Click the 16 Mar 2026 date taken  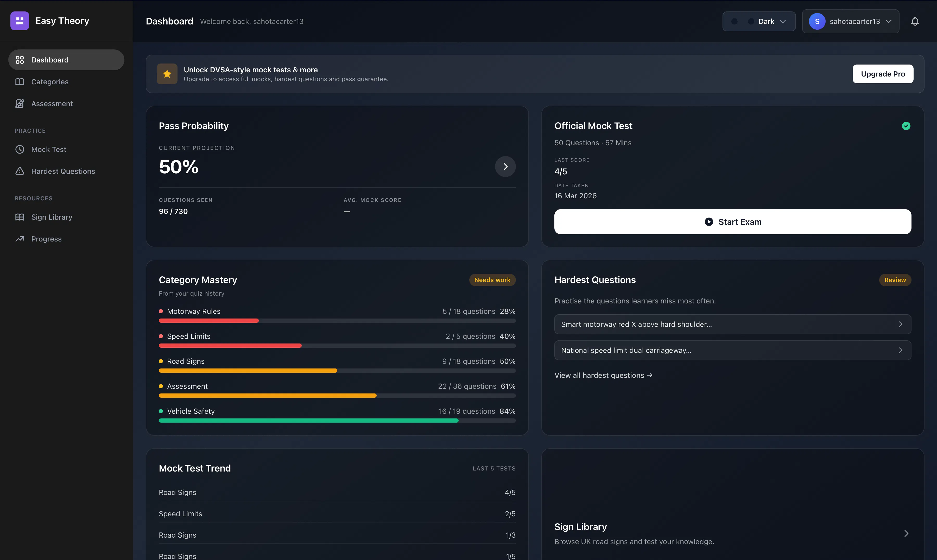pos(575,196)
